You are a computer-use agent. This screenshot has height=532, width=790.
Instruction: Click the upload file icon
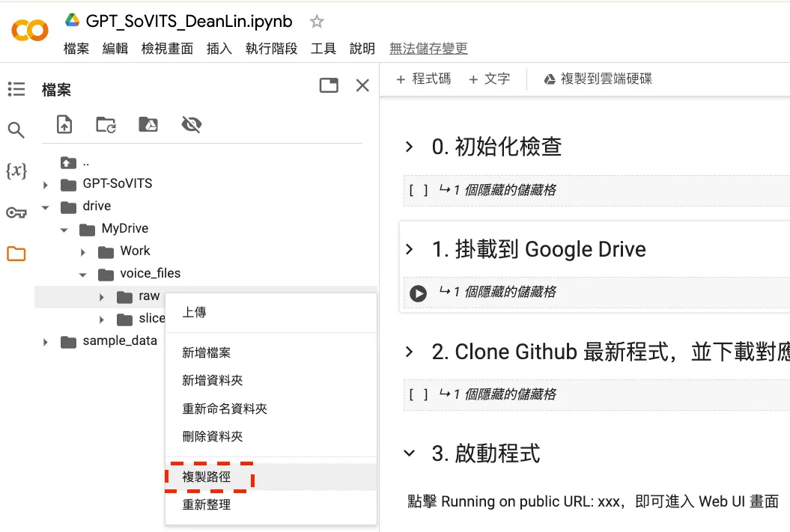point(64,124)
